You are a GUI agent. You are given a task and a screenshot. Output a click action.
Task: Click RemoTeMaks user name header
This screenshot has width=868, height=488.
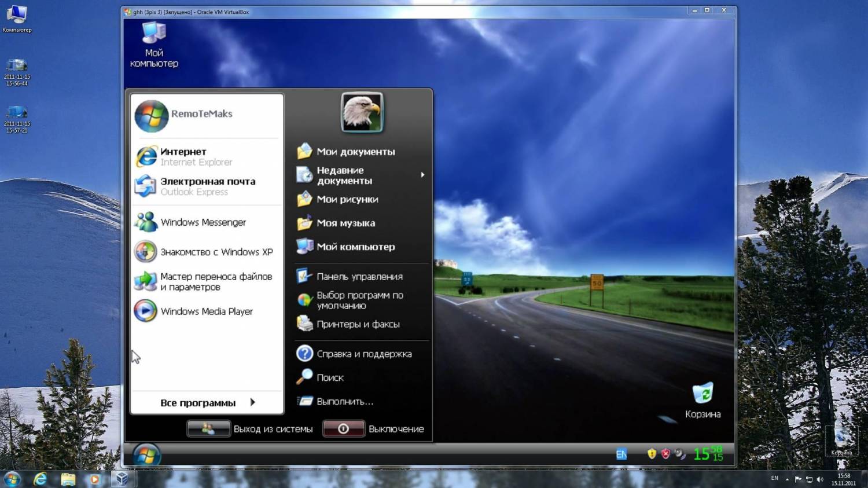(201, 114)
